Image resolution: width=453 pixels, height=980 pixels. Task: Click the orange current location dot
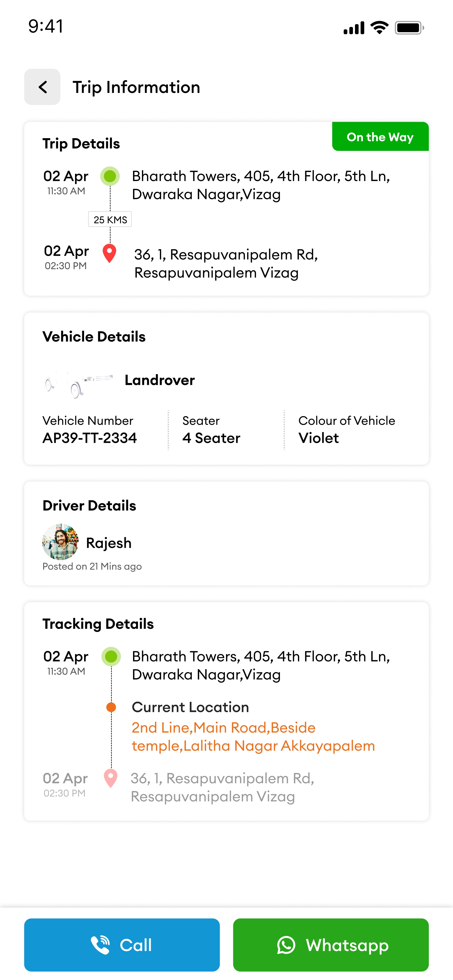(x=111, y=707)
